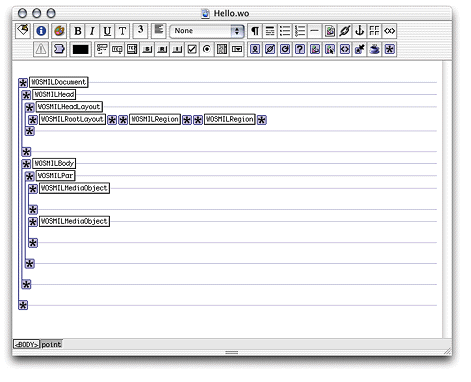Add a WORepetition dynamic element
This screenshot has height=382, width=471.
coord(285,49)
